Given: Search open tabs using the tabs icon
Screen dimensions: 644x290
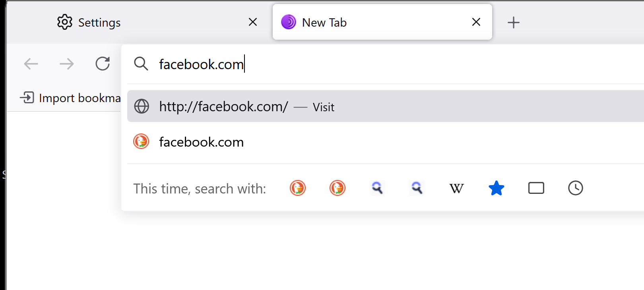Looking at the screenshot, I should (x=536, y=188).
